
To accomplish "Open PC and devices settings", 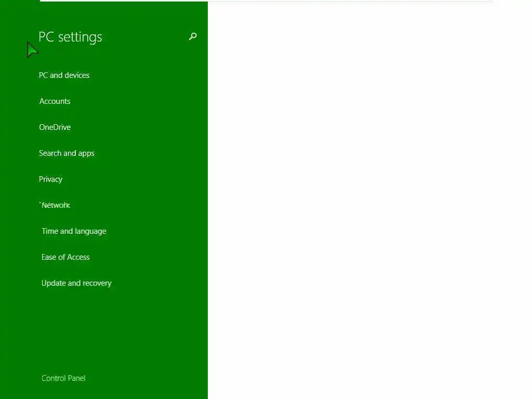I will click(x=64, y=75).
